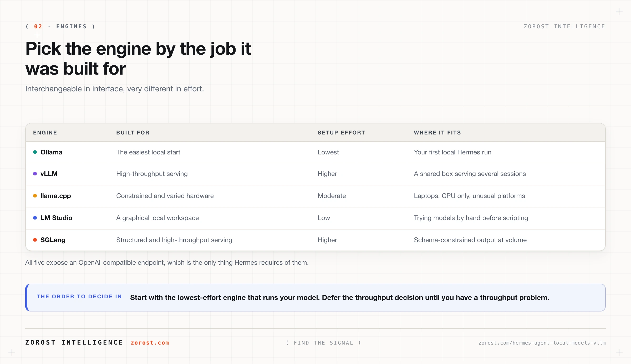631x364 pixels.
Task: Click the teal dot beside Ollama
Action: pos(35,152)
